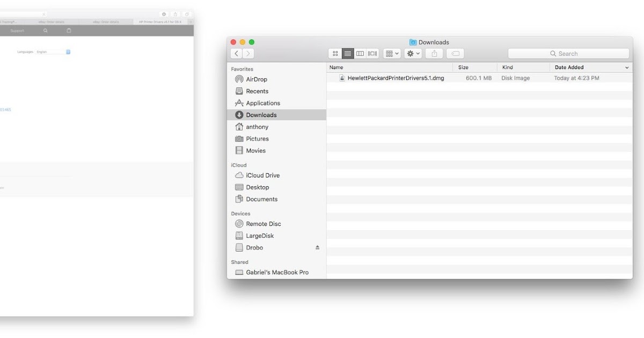Screen dimensions: 644x338
Task: Click the Share button in Finder toolbar
Action: 435,54
